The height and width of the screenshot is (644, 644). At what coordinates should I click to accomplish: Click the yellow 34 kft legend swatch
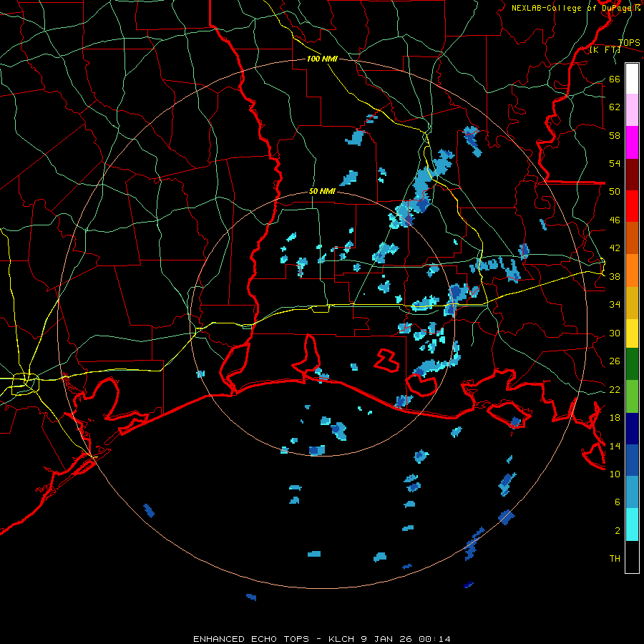point(632,333)
